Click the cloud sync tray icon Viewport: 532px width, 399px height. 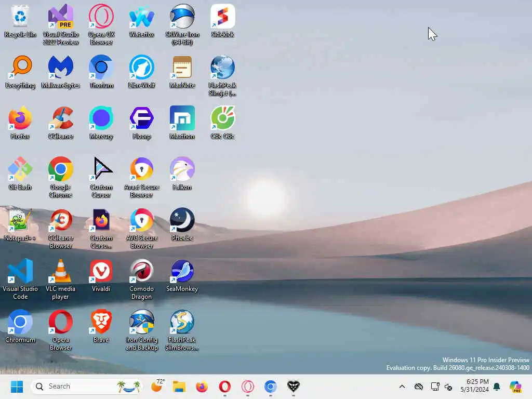[x=419, y=387]
